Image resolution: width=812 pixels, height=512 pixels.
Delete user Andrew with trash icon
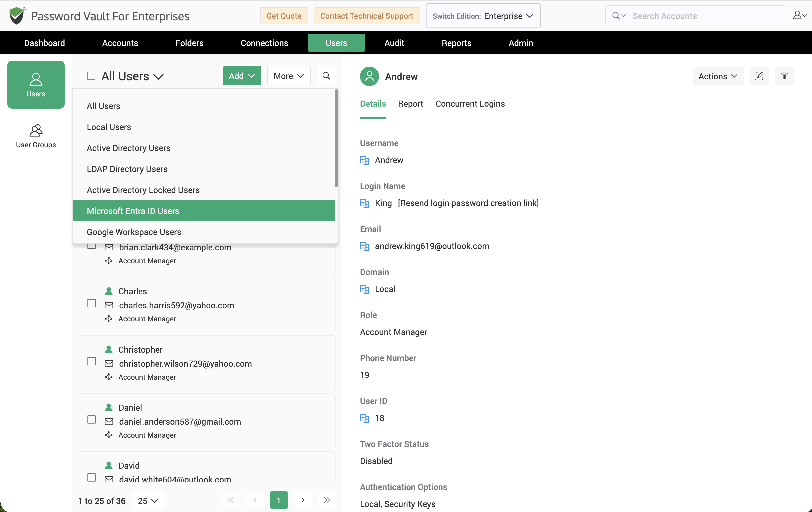tap(784, 76)
